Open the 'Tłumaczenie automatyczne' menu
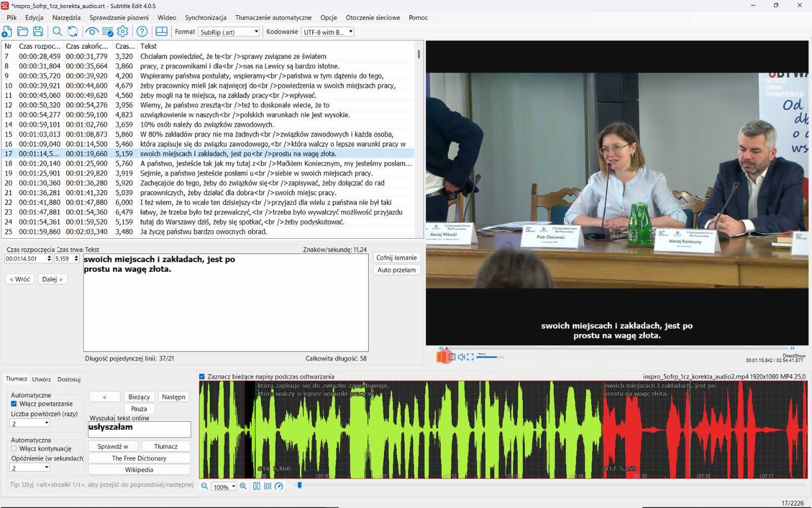 click(274, 17)
